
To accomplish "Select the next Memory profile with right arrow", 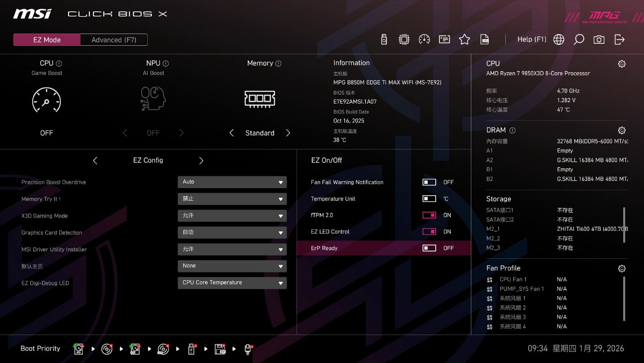I will point(288,132).
